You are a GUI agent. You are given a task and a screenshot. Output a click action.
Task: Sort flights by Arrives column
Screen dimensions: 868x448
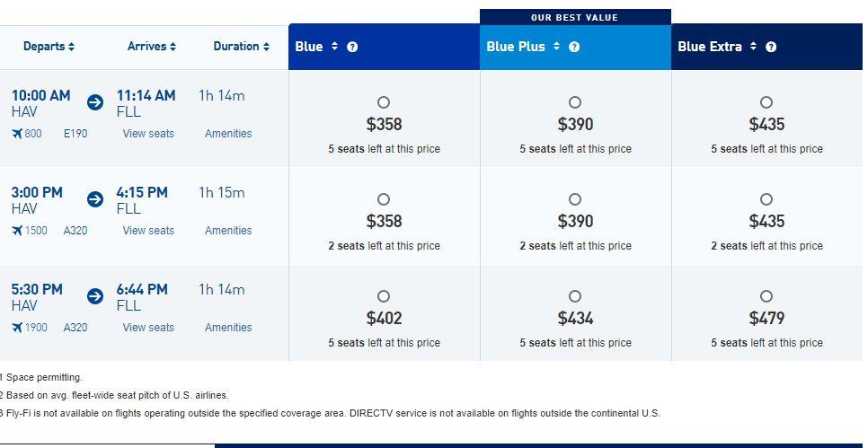[152, 47]
